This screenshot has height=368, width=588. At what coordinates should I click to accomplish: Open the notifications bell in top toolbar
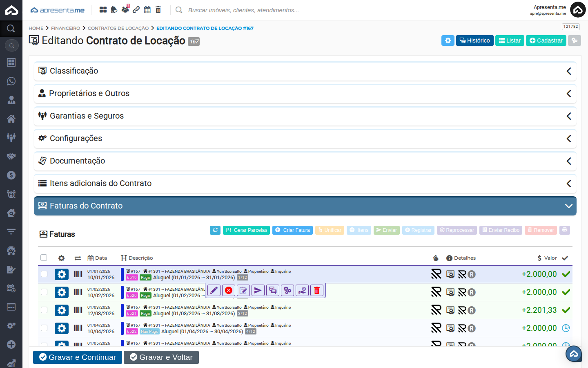point(114,10)
